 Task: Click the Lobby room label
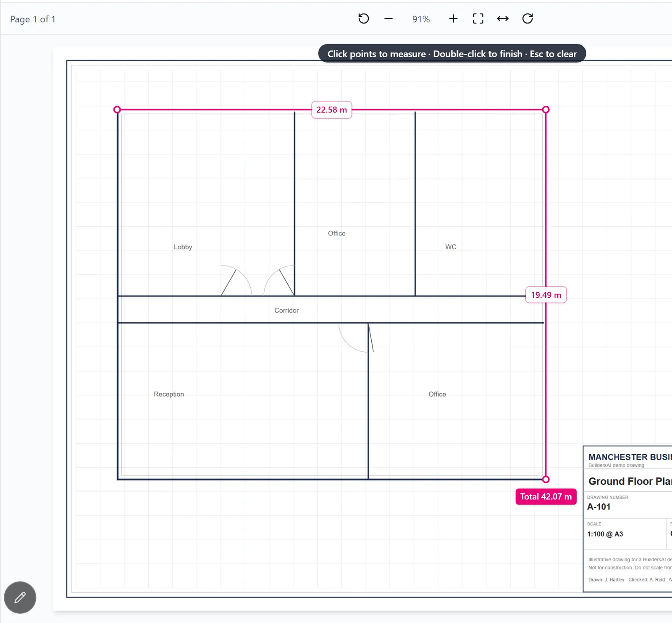pyautogui.click(x=183, y=247)
